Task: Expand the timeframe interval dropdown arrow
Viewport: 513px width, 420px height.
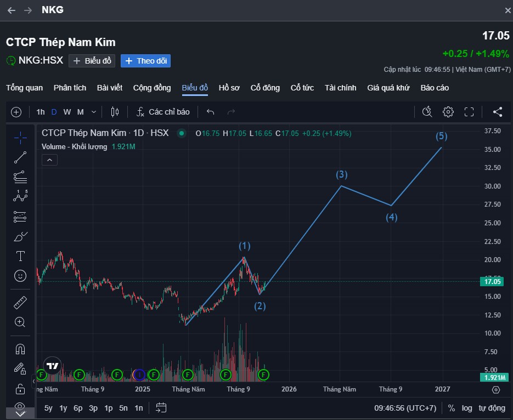Action: [x=94, y=112]
